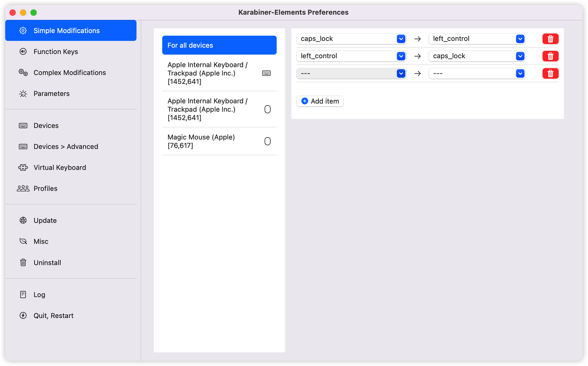Click the Misc leaf icon

(23, 241)
